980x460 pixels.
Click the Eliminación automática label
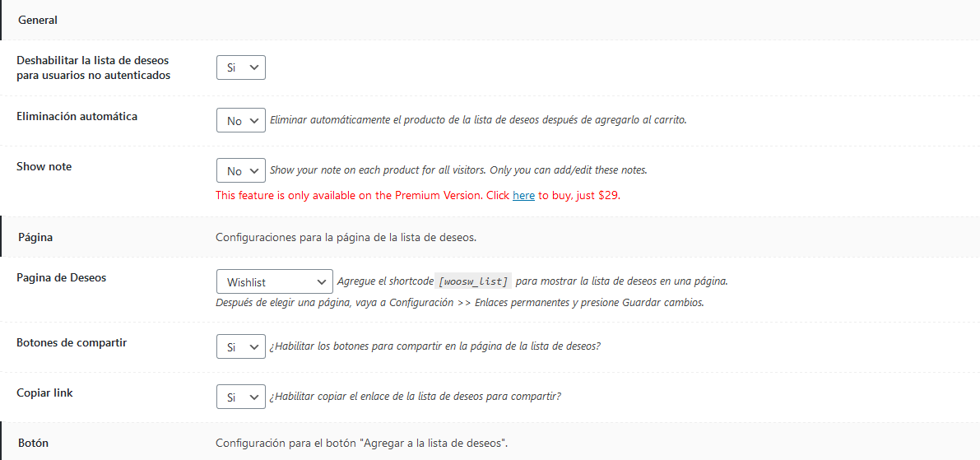point(77,117)
